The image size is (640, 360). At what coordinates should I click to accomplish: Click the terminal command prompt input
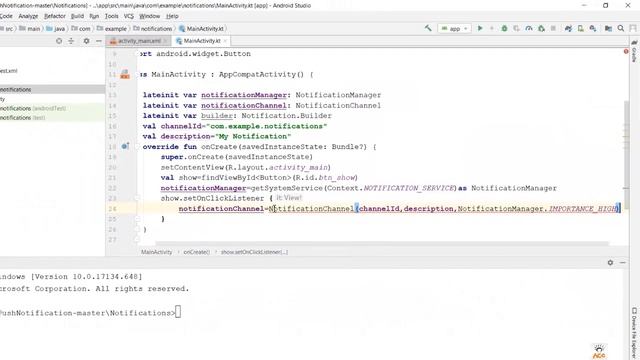point(178,313)
